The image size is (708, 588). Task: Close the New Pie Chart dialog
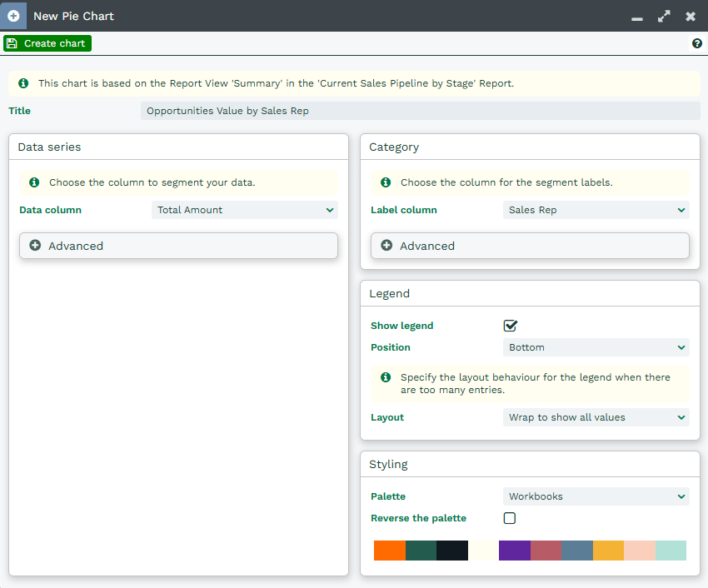[x=691, y=16]
